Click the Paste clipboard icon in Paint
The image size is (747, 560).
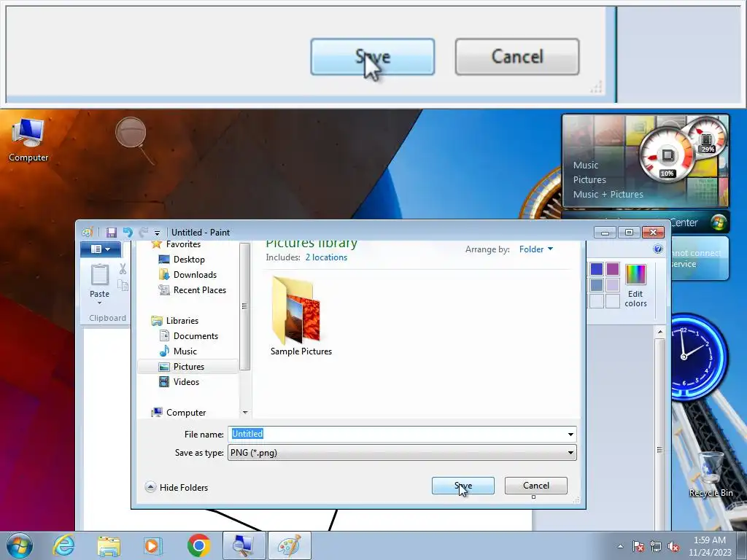[x=99, y=275]
